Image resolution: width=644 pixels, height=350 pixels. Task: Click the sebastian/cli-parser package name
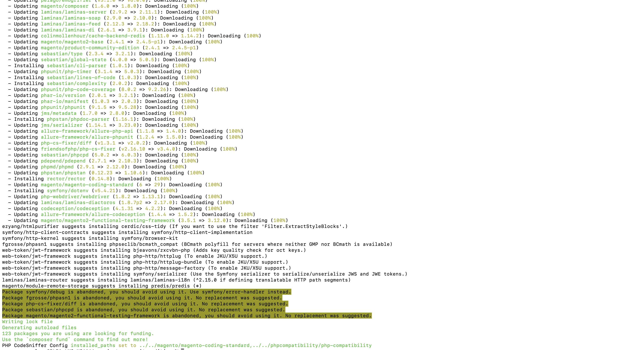pyautogui.click(x=76, y=66)
